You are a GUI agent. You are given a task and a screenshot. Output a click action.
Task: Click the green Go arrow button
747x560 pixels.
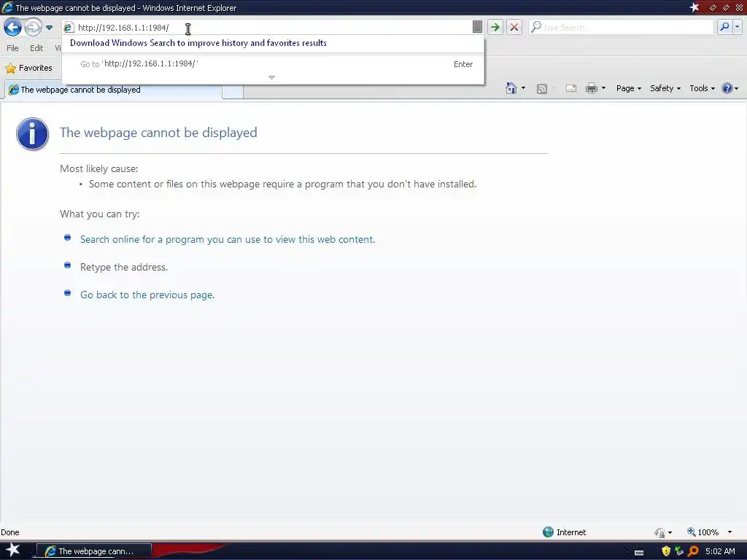tap(495, 27)
